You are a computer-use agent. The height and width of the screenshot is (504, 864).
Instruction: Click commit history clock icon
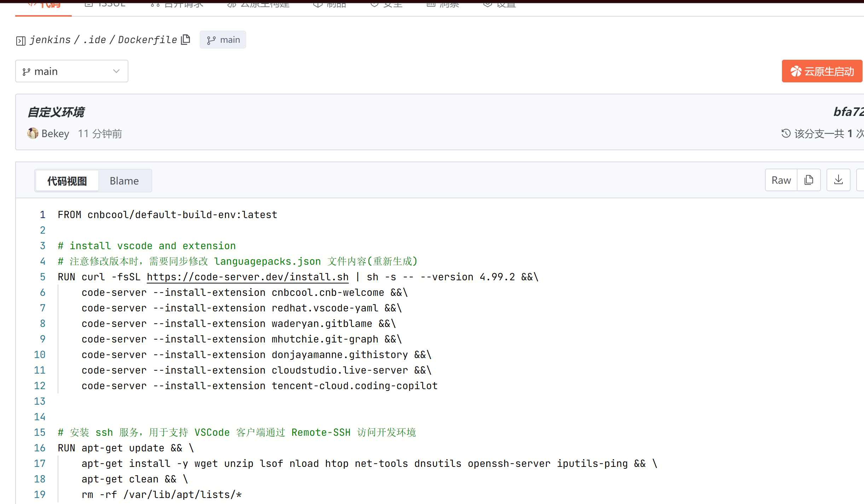pos(786,133)
